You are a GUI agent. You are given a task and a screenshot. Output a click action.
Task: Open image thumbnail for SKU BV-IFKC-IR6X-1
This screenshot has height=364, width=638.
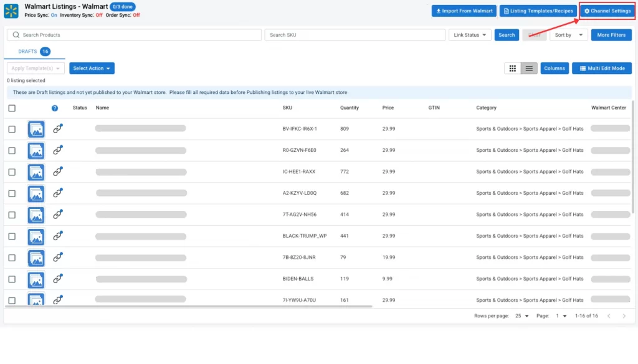[x=36, y=129]
